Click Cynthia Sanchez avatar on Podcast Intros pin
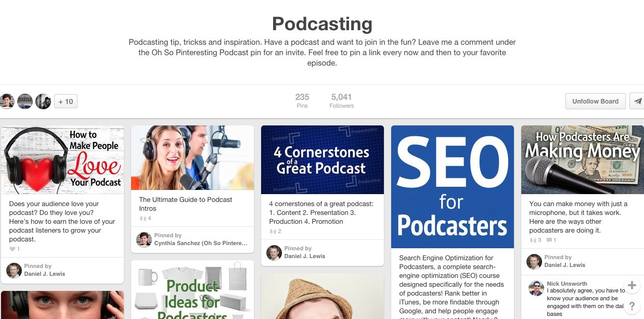Screen dimensions: 644x319 (144, 239)
